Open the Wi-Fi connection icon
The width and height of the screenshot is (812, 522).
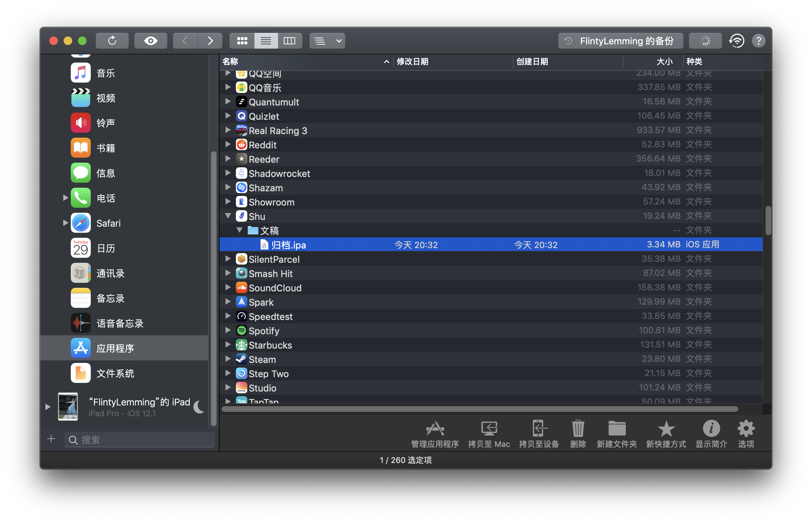click(x=737, y=41)
